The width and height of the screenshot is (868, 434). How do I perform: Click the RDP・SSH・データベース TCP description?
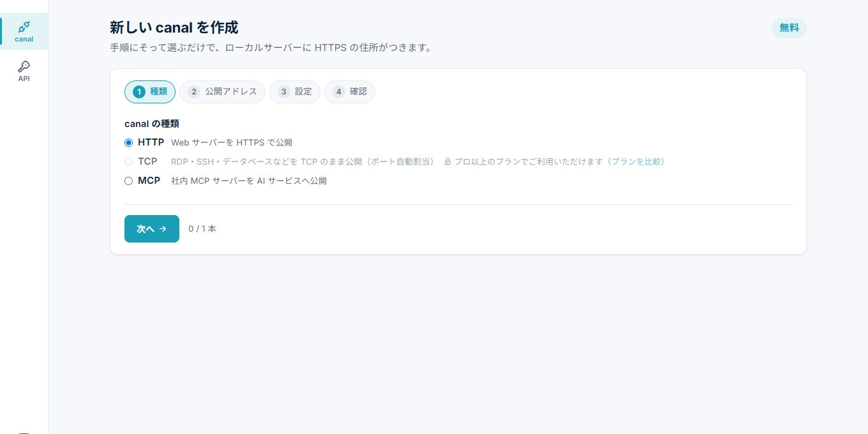[303, 161]
